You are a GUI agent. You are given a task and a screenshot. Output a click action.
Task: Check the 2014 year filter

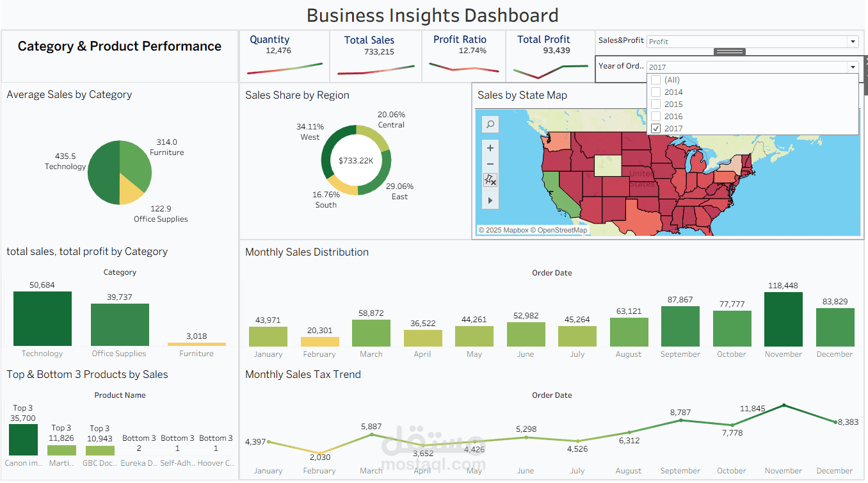(x=655, y=92)
